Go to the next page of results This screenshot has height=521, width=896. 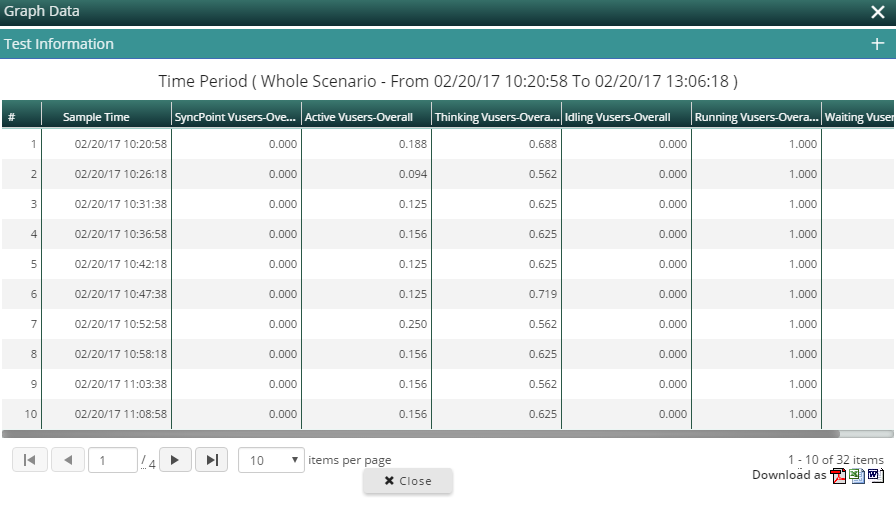point(174,460)
